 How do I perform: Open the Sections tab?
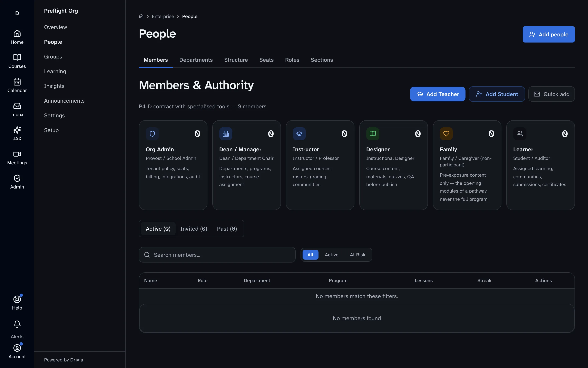point(322,60)
